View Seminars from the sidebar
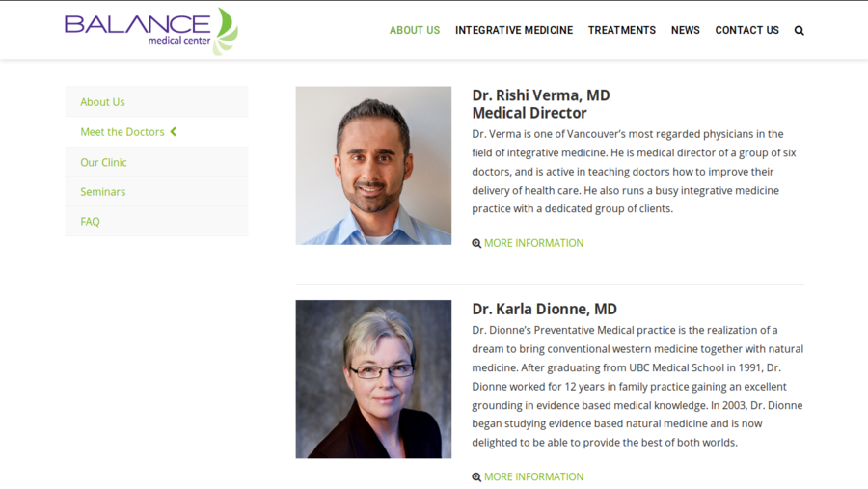This screenshot has height=489, width=868. pyautogui.click(x=103, y=192)
